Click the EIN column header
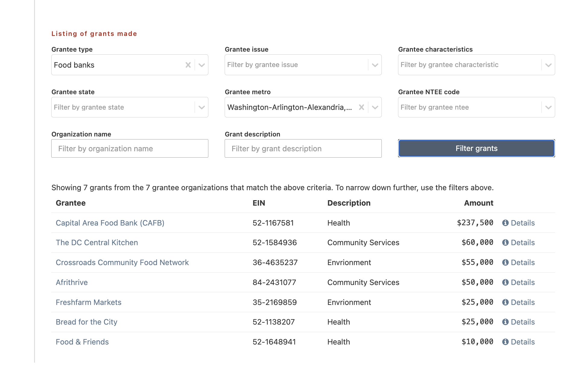 [259, 203]
